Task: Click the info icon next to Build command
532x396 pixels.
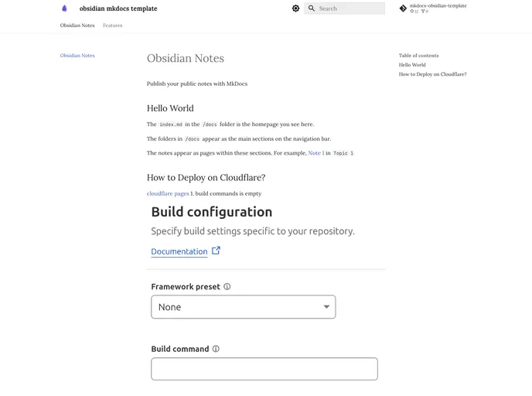Action: (x=216, y=349)
